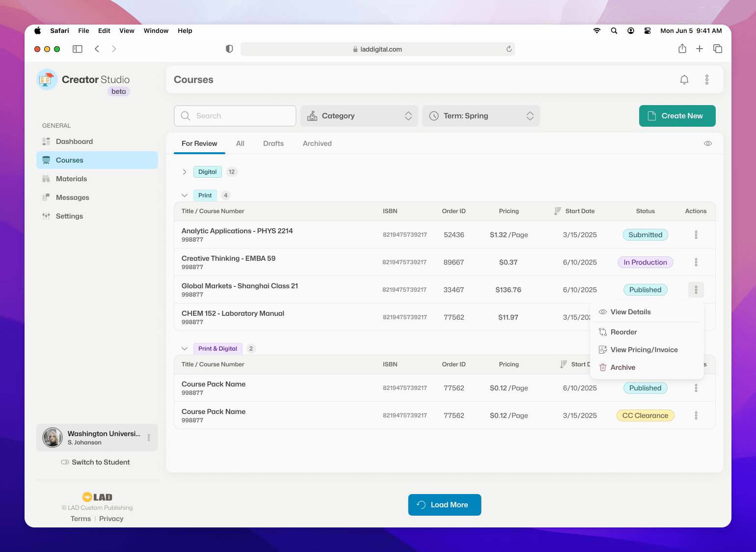Click the Submitted status badge
This screenshot has height=552, width=756.
click(x=645, y=235)
